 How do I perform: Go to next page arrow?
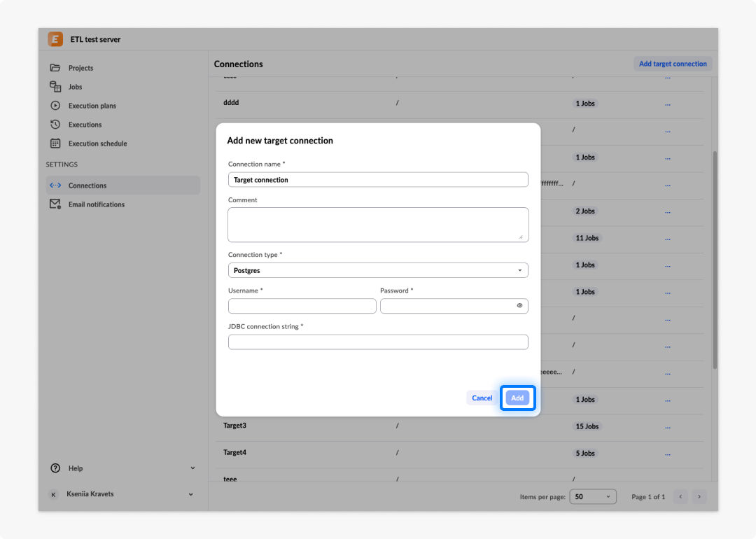click(x=699, y=496)
